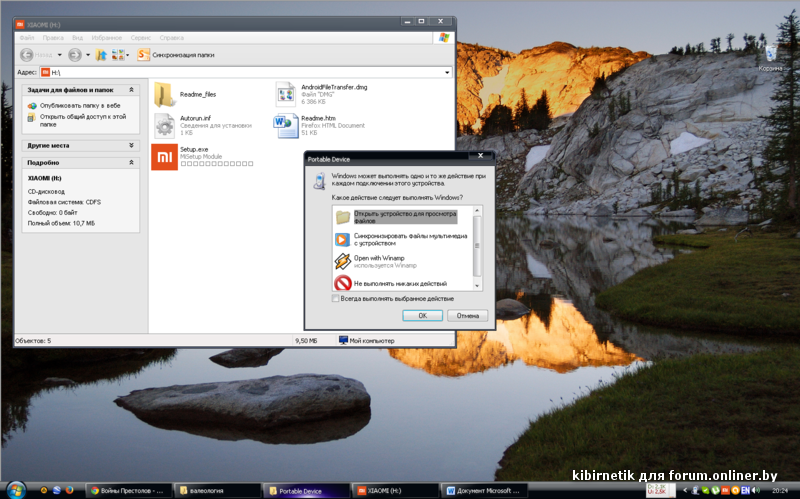
Task: Click OK in Portable Device dialog
Action: tap(423, 315)
